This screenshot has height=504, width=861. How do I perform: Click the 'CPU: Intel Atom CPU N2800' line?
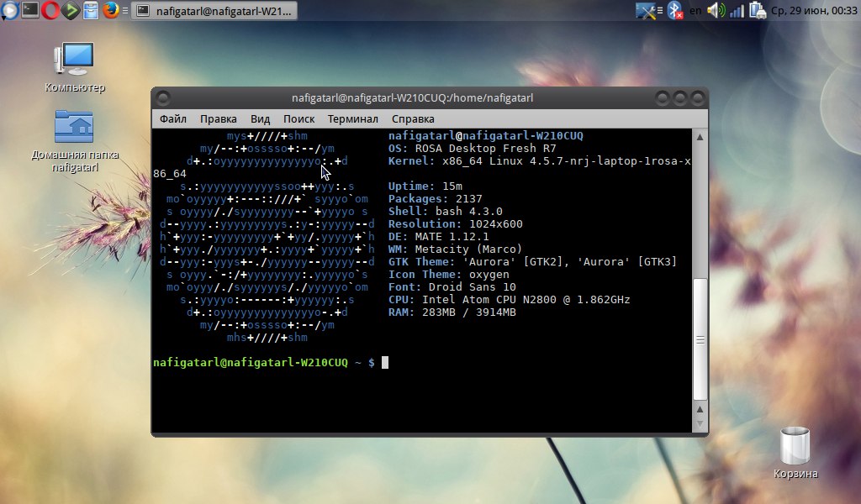[x=509, y=299]
